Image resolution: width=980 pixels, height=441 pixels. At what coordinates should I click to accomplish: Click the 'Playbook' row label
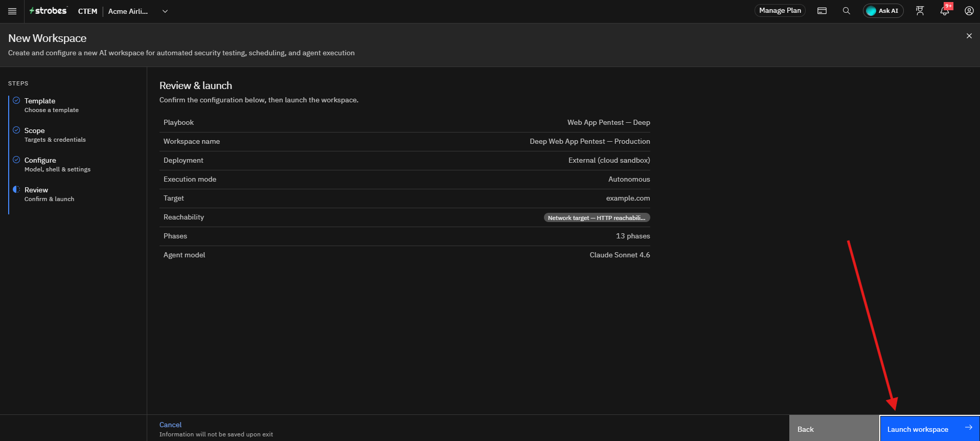pos(178,122)
